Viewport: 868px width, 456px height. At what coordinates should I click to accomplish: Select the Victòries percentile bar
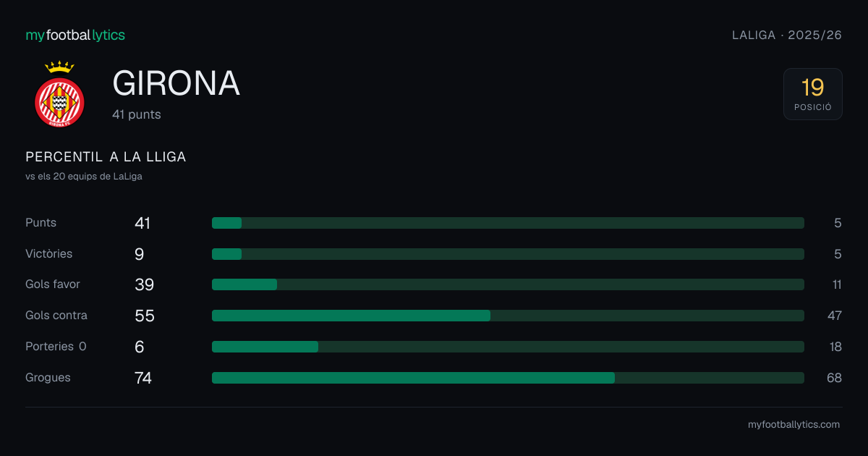coord(508,254)
